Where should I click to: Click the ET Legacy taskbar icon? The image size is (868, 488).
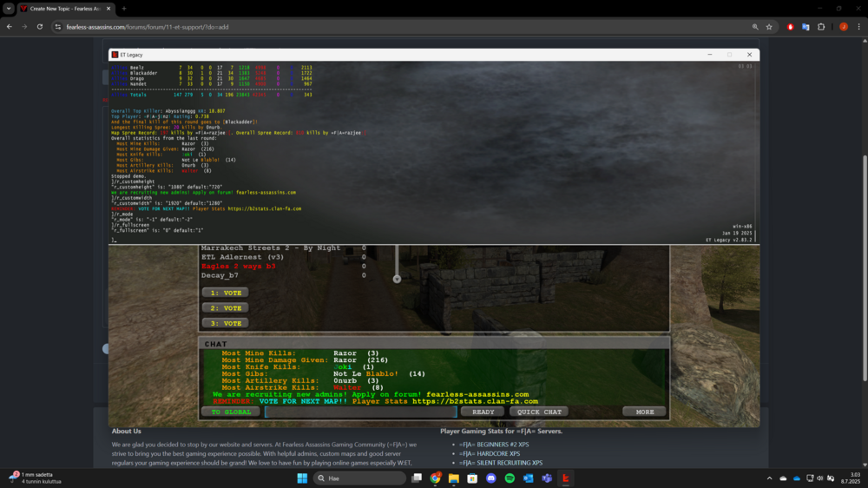coord(566,478)
